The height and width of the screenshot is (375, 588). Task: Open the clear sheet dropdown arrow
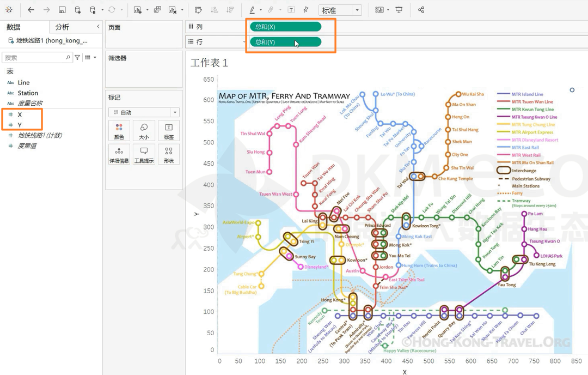pos(182,10)
